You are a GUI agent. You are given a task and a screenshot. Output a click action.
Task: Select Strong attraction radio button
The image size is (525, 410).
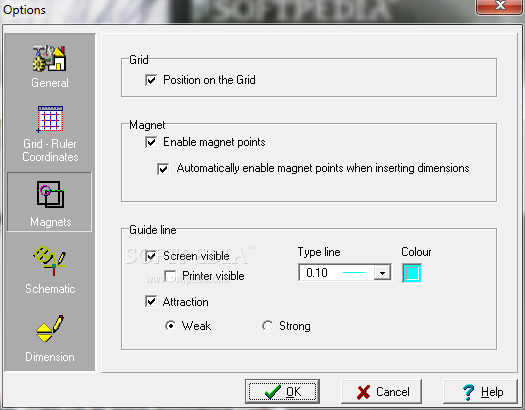268,326
